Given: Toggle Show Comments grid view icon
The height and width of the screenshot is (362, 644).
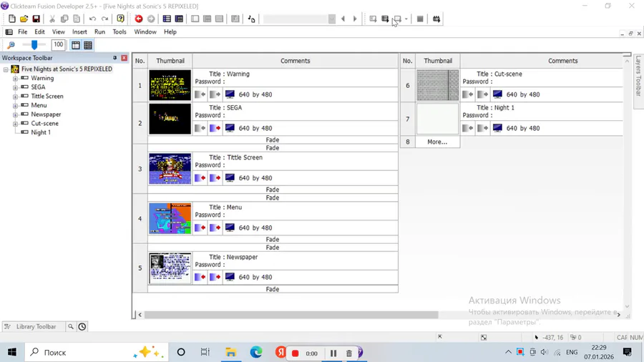Looking at the screenshot, I should (88, 45).
